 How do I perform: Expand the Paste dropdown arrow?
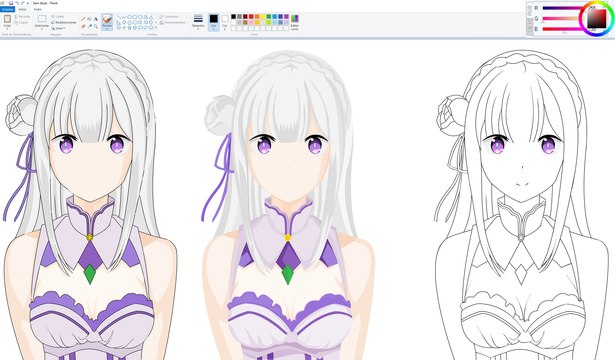pyautogui.click(x=7, y=29)
